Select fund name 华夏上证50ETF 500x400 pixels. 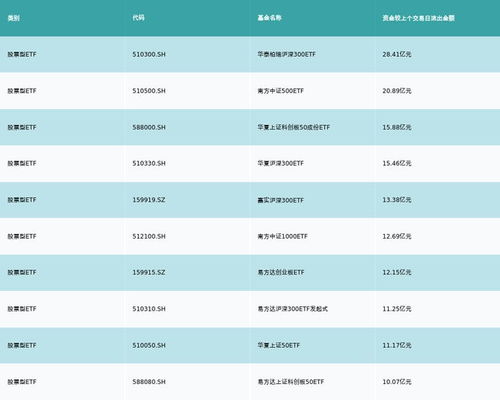(x=279, y=345)
